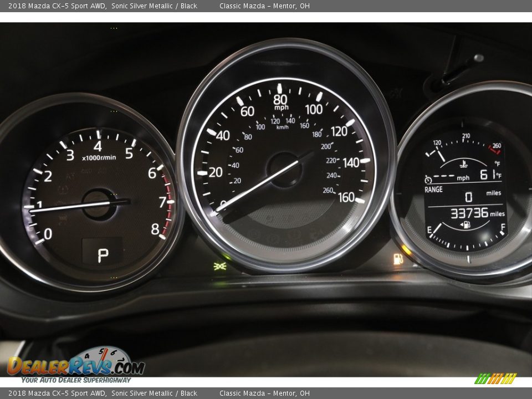This screenshot has height=399, width=532.
Task: Click the RANGE label on display
Action: [x=433, y=190]
